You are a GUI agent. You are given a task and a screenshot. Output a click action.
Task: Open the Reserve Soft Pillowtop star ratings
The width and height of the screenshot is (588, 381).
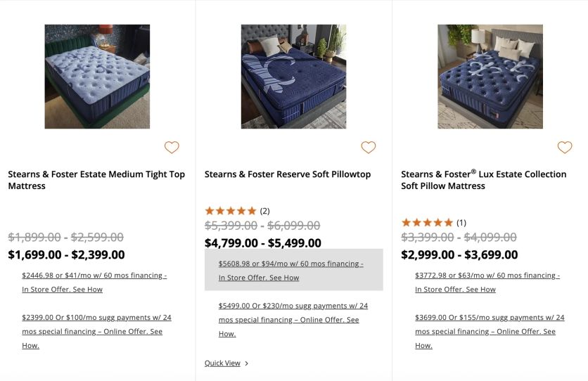(230, 211)
